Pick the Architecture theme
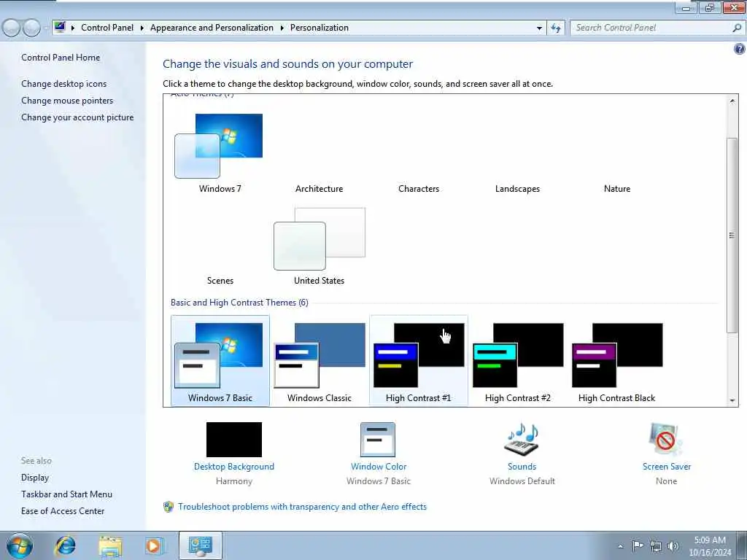This screenshot has width=747, height=560. [320, 189]
